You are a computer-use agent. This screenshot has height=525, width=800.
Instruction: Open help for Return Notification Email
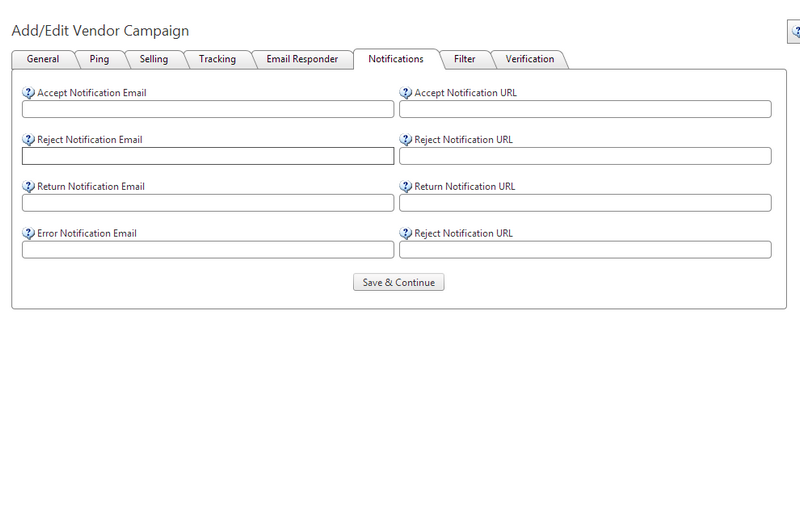coord(28,187)
